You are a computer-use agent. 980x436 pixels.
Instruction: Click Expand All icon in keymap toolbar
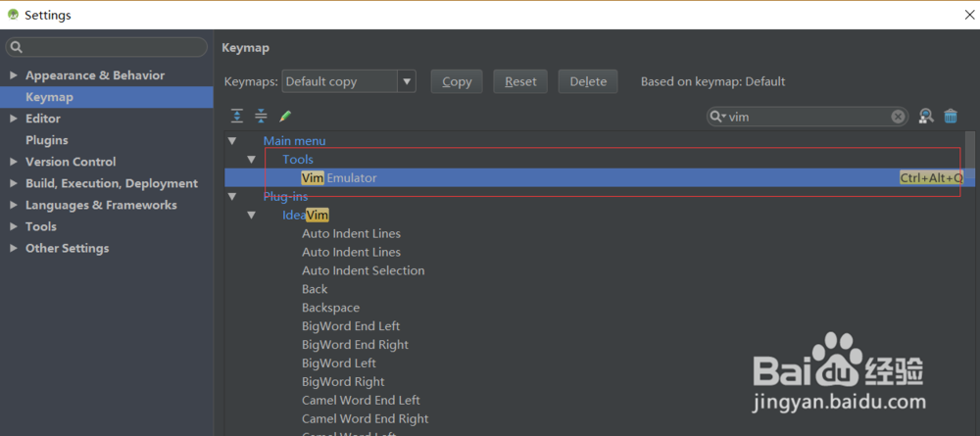pos(237,116)
